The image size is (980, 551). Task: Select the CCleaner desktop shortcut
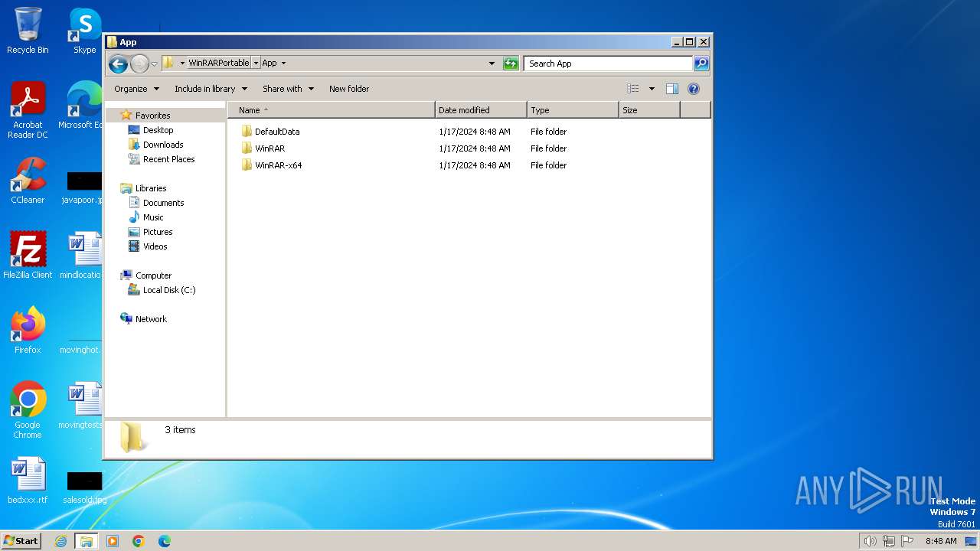pyautogui.click(x=28, y=181)
